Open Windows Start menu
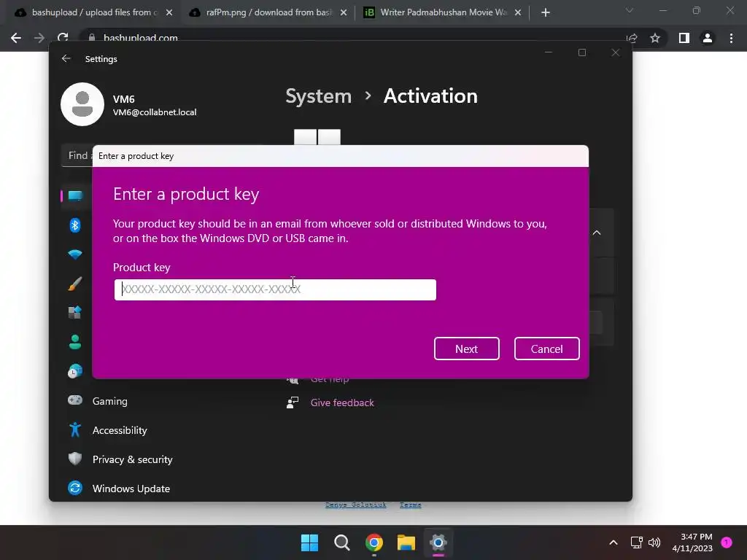This screenshot has height=560, width=747. pos(309,542)
